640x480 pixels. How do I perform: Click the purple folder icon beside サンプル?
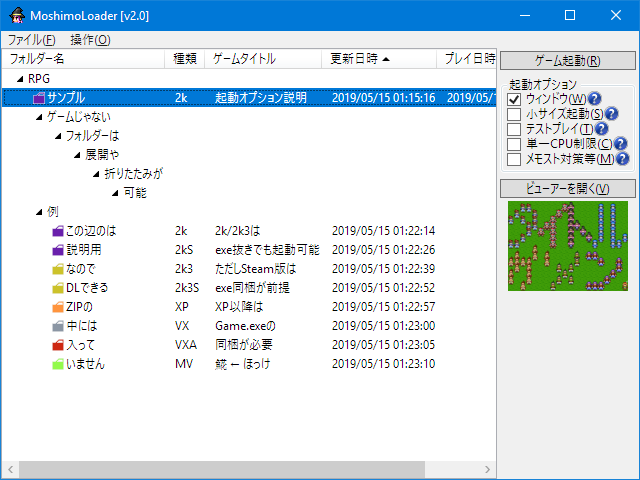click(39, 98)
